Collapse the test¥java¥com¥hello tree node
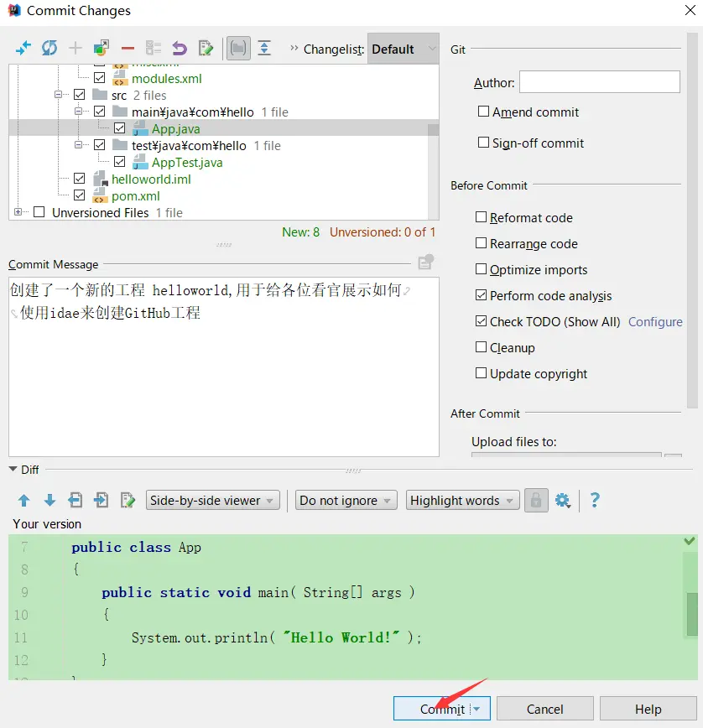Image resolution: width=703 pixels, height=728 pixels. [x=79, y=145]
